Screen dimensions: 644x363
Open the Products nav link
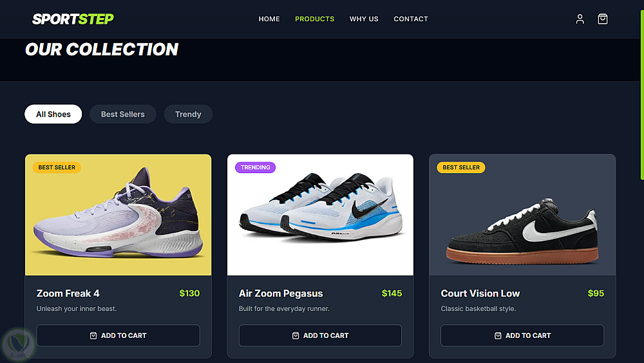315,19
